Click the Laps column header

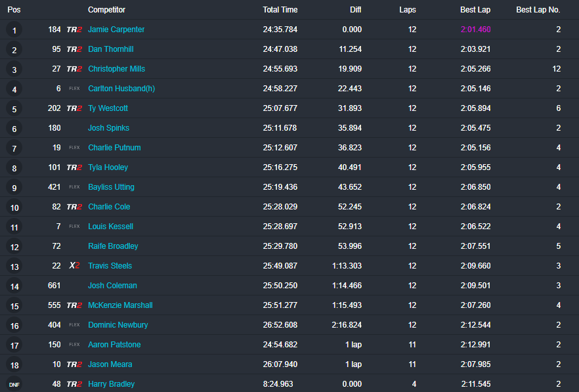(407, 10)
